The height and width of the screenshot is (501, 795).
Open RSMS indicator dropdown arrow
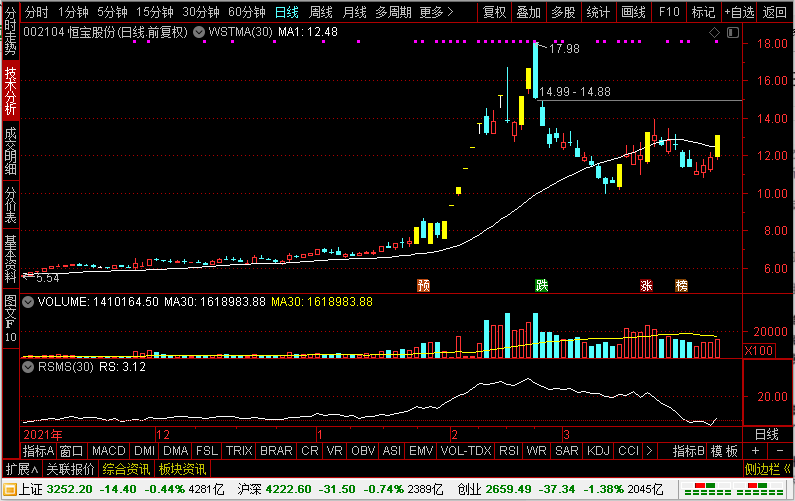click(28, 367)
